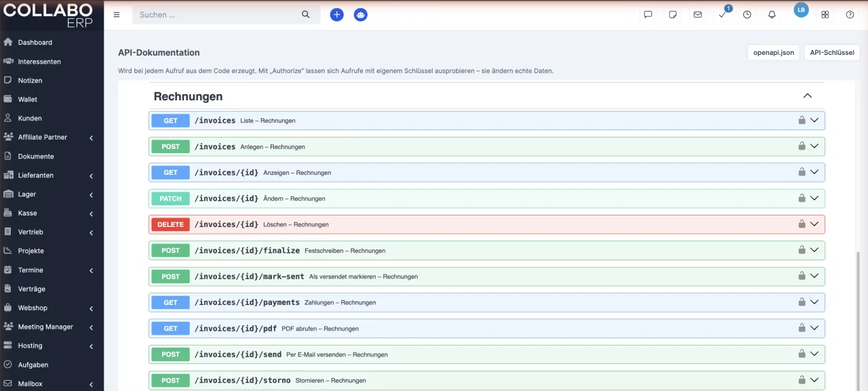Open the envelope mail icon in header
The height and width of the screenshot is (391, 868).
coord(698,14)
